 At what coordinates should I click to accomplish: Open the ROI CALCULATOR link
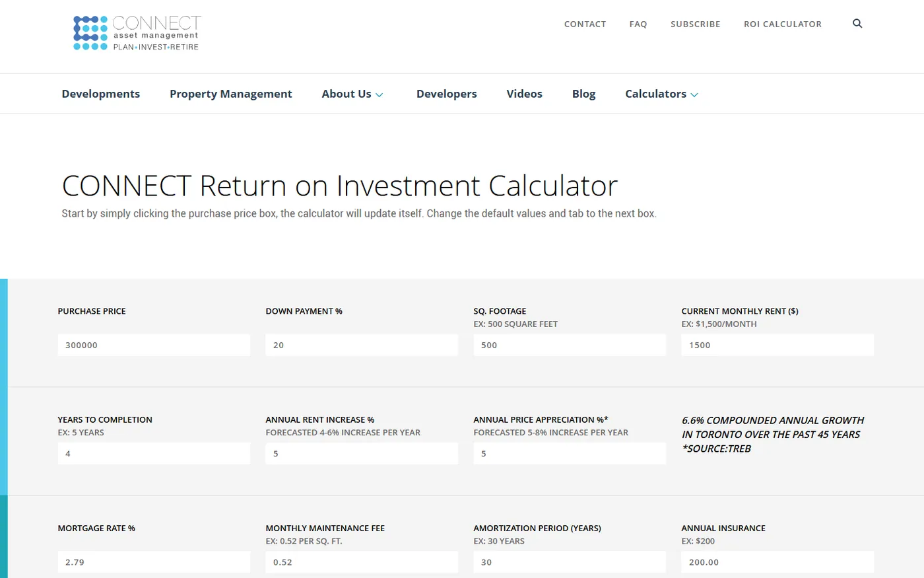(783, 24)
